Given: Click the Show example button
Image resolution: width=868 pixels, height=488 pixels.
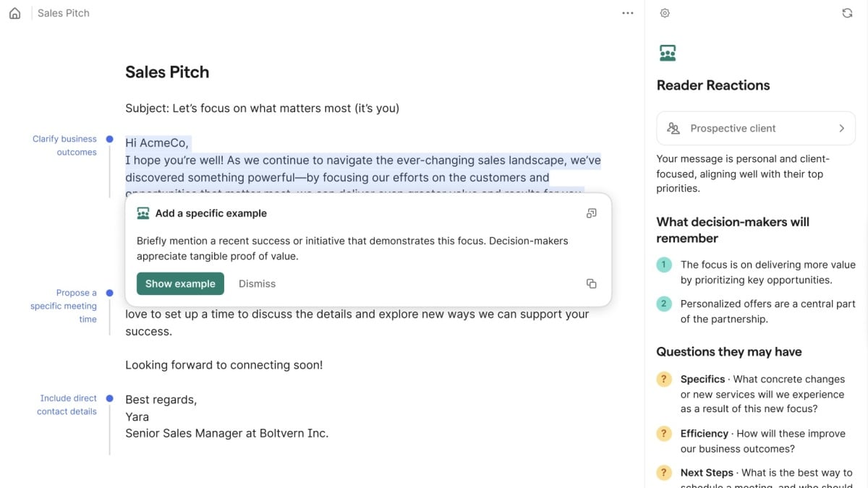Looking at the screenshot, I should point(180,283).
